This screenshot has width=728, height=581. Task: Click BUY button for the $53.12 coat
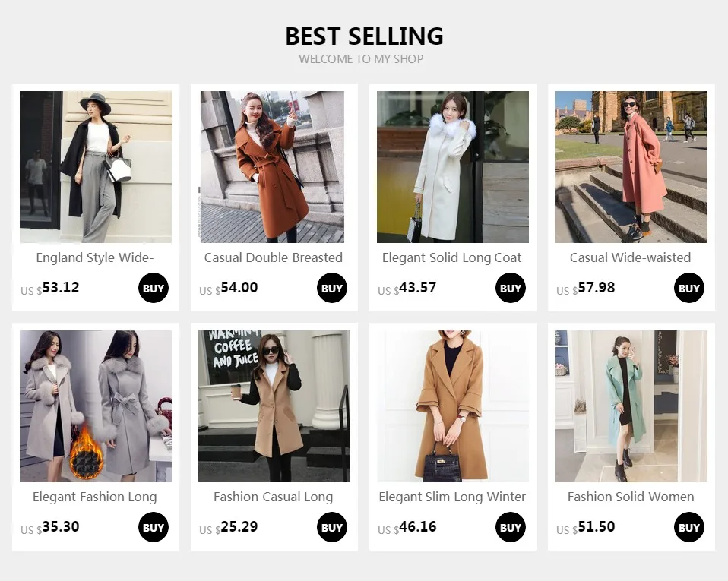click(154, 288)
